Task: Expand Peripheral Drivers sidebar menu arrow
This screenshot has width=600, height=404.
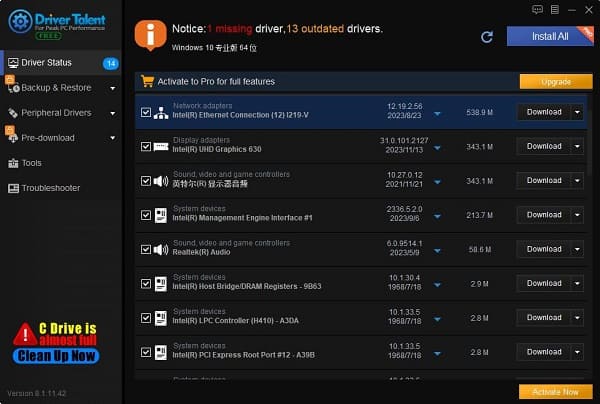Action: (x=112, y=113)
